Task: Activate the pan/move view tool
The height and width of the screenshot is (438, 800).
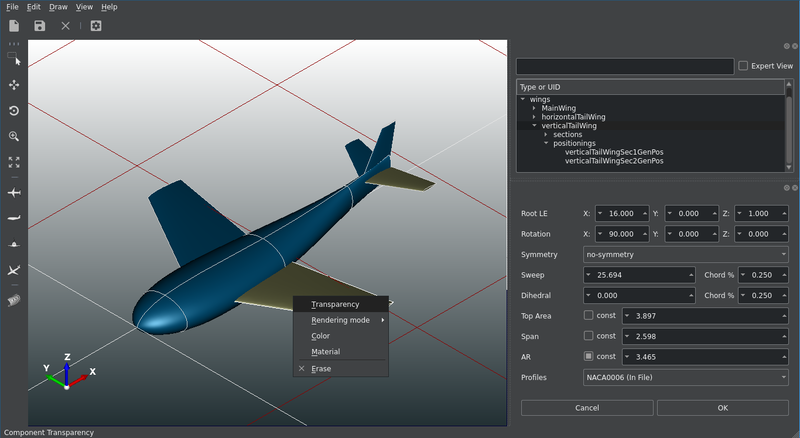Action: 14,85
